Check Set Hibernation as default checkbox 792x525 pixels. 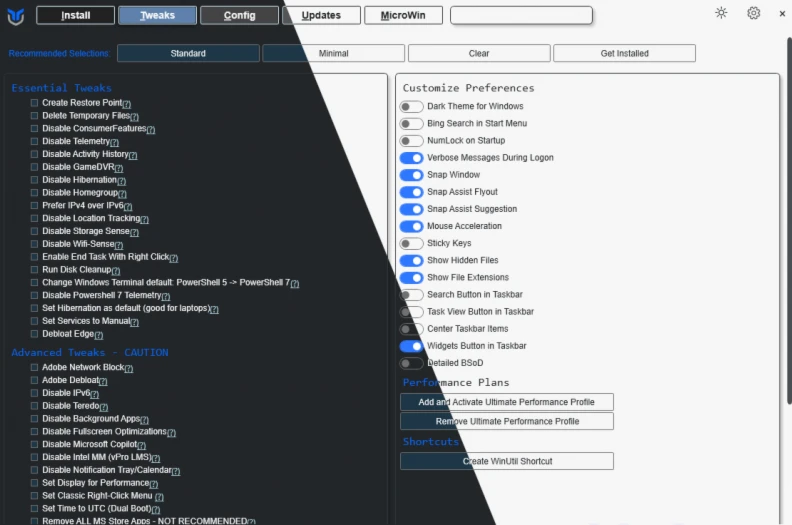pos(34,308)
